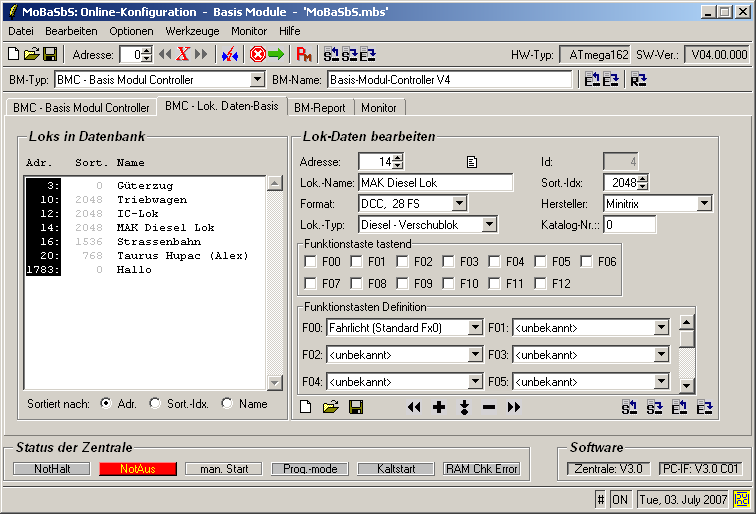Select sort by Name radio button
The height and width of the screenshot is (514, 756).
coord(228,403)
